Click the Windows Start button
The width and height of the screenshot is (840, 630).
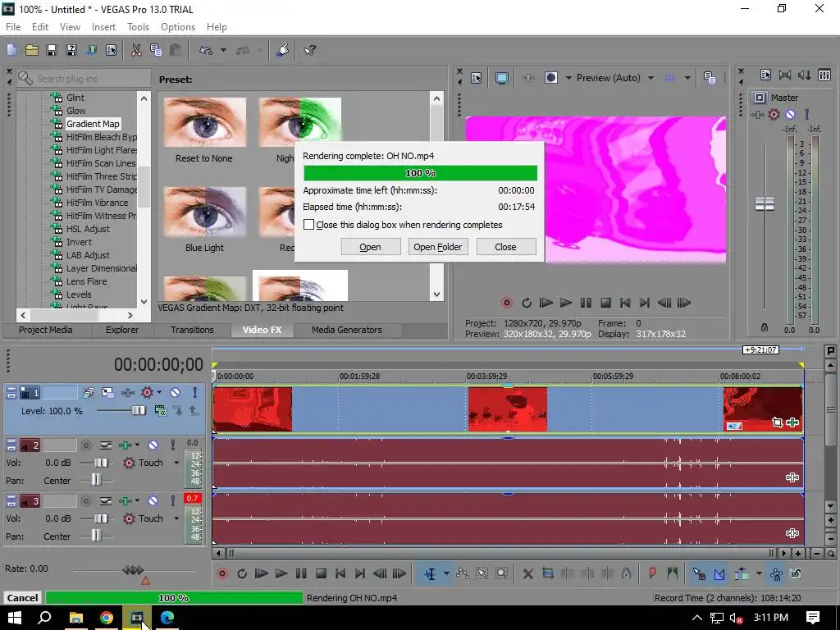[x=15, y=618]
